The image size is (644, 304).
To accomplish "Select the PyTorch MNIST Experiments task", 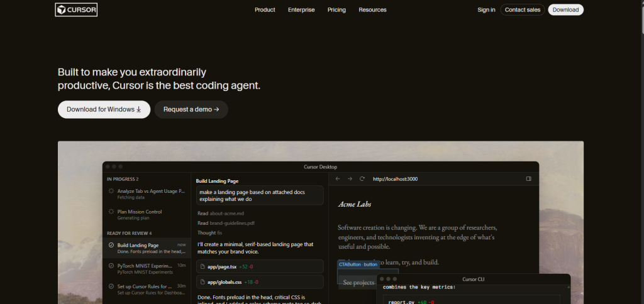I will coord(147,269).
